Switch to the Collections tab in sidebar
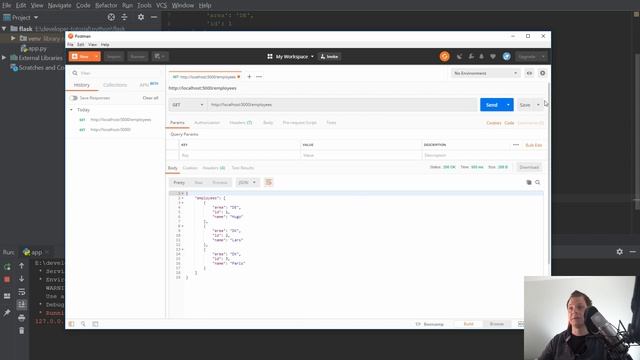640x360 pixels. coord(115,85)
